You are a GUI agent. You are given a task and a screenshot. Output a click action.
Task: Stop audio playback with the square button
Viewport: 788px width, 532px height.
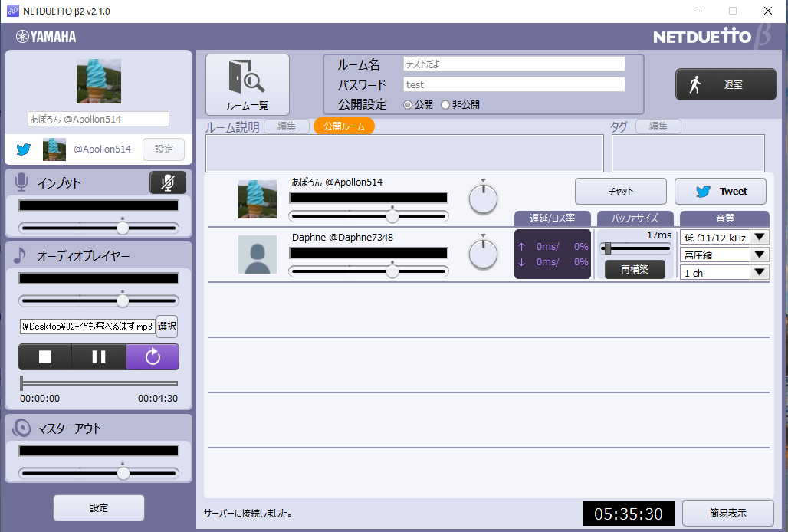coord(45,356)
